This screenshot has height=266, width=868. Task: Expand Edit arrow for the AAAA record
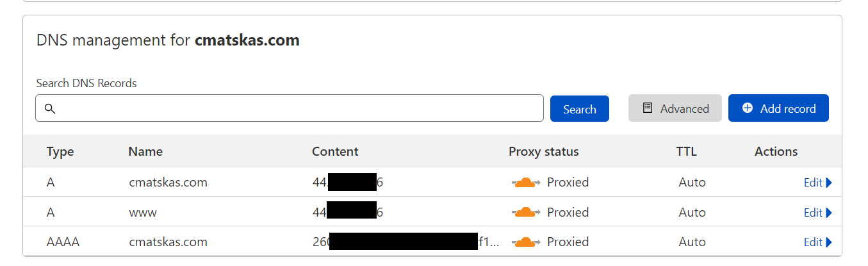[829, 242]
